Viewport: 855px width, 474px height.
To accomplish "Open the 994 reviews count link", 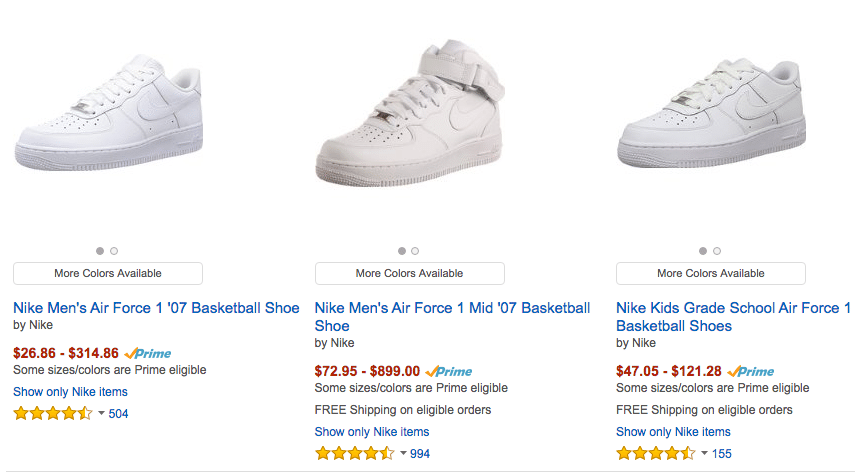I will 420,454.
